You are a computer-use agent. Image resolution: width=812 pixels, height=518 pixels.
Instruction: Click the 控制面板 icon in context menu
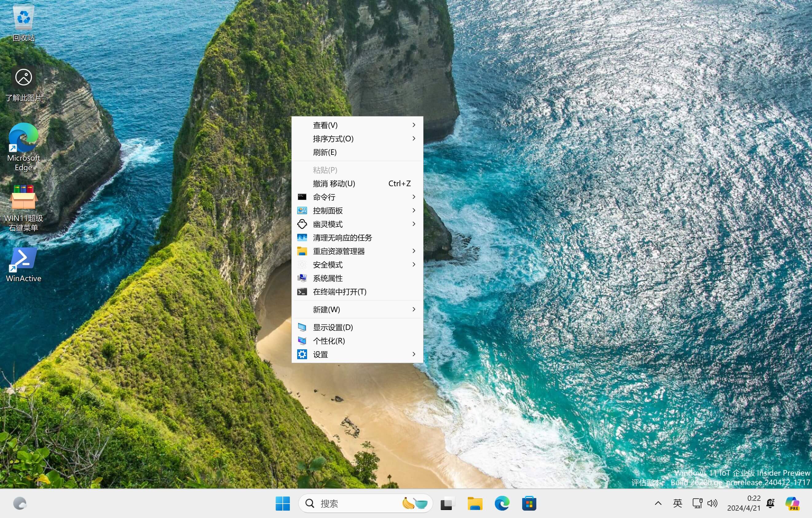(302, 211)
